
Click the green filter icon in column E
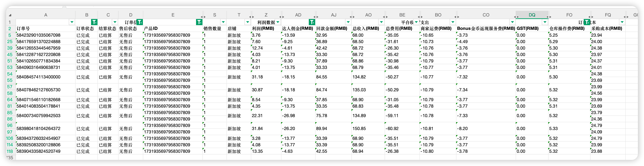pyautogui.click(x=199, y=22)
